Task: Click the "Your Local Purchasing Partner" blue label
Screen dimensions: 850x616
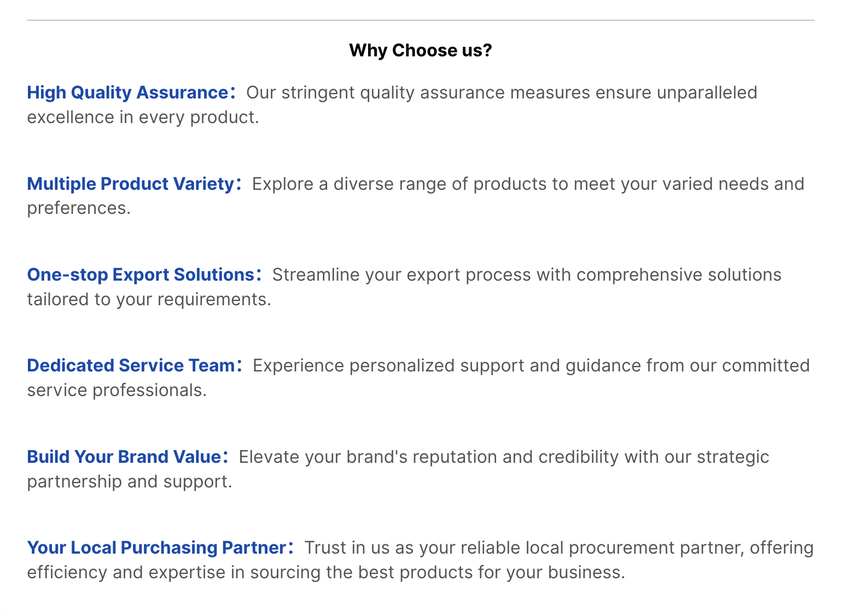Action: point(157,548)
